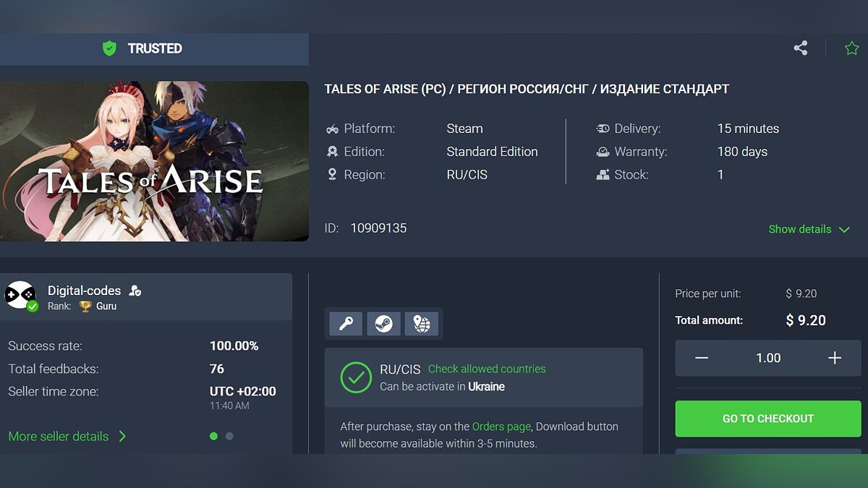The image size is (868, 488).
Task: Switch to the second carousel dot
Action: pos(229,436)
